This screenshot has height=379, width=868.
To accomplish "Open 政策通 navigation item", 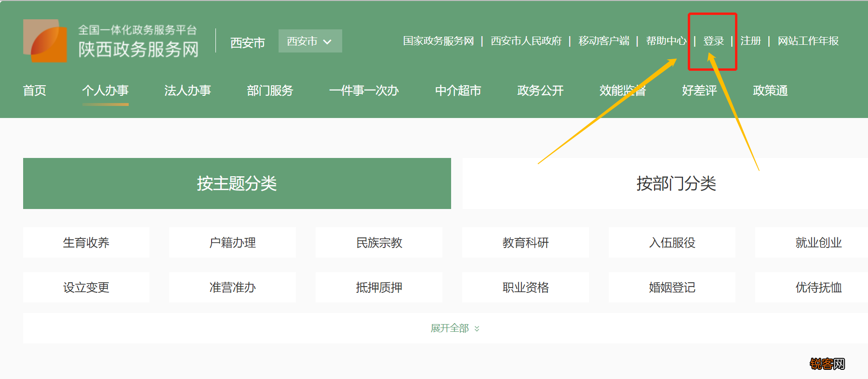I will tap(770, 91).
